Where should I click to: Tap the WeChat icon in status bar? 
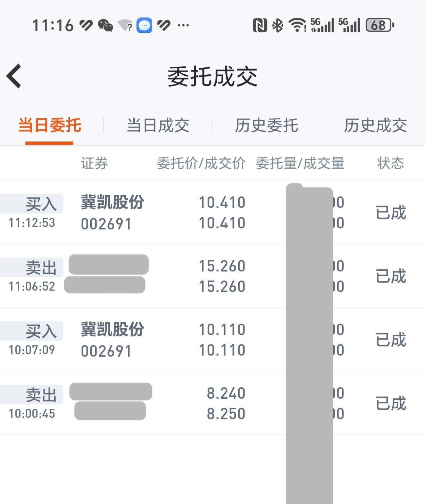[105, 25]
